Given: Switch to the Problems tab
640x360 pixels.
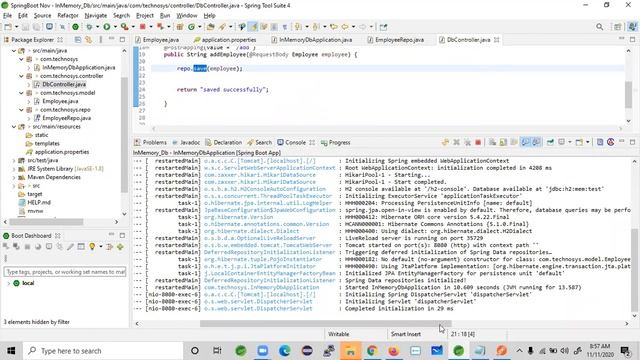Looking at the screenshot, I should pyautogui.click(x=151, y=142).
